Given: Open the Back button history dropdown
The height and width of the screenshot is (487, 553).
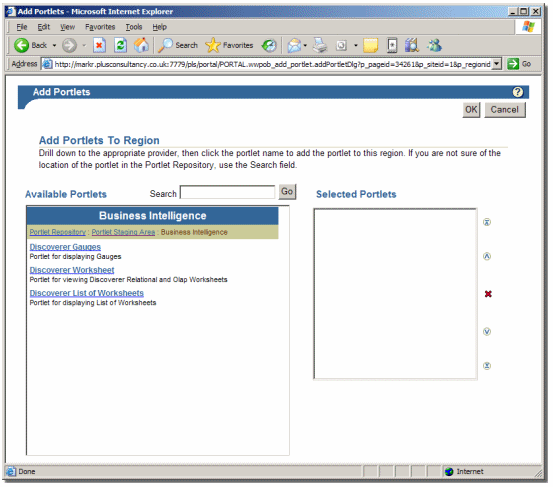Looking at the screenshot, I should tap(54, 45).
